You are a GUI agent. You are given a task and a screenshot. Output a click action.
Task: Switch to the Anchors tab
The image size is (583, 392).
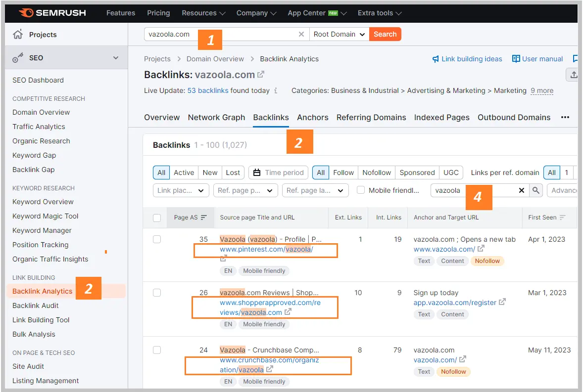tap(313, 117)
